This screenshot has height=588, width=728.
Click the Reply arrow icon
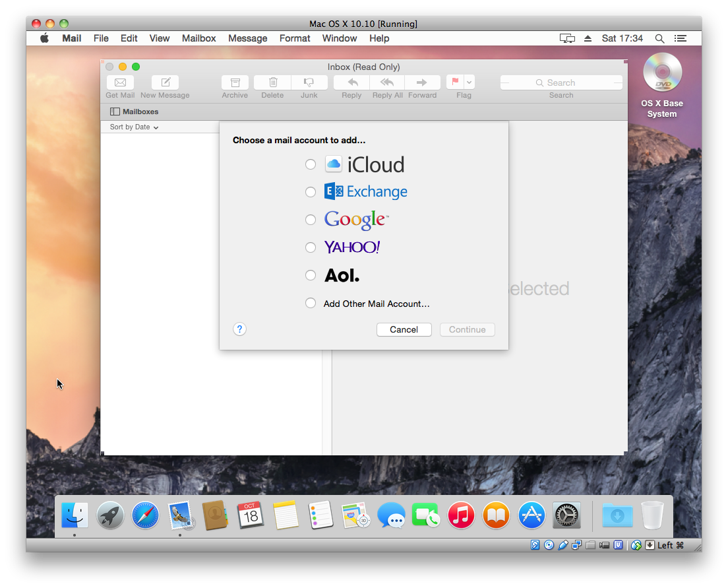coord(352,82)
